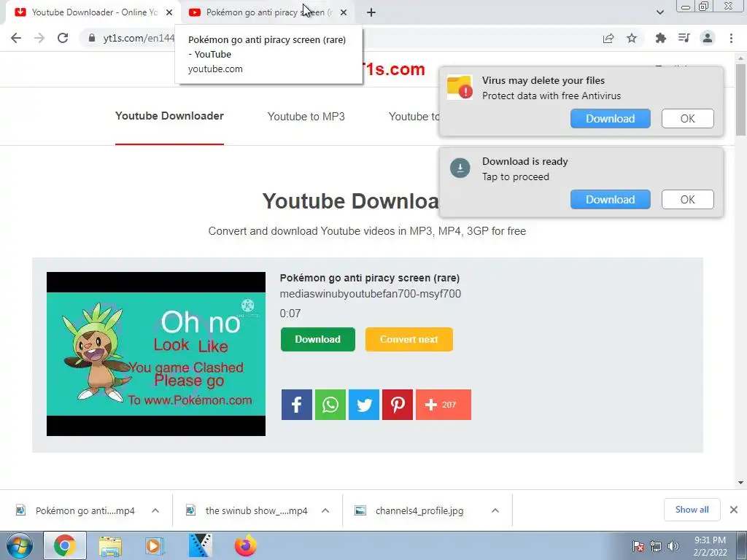
Task: Share on Twitter icon
Action: 364,405
